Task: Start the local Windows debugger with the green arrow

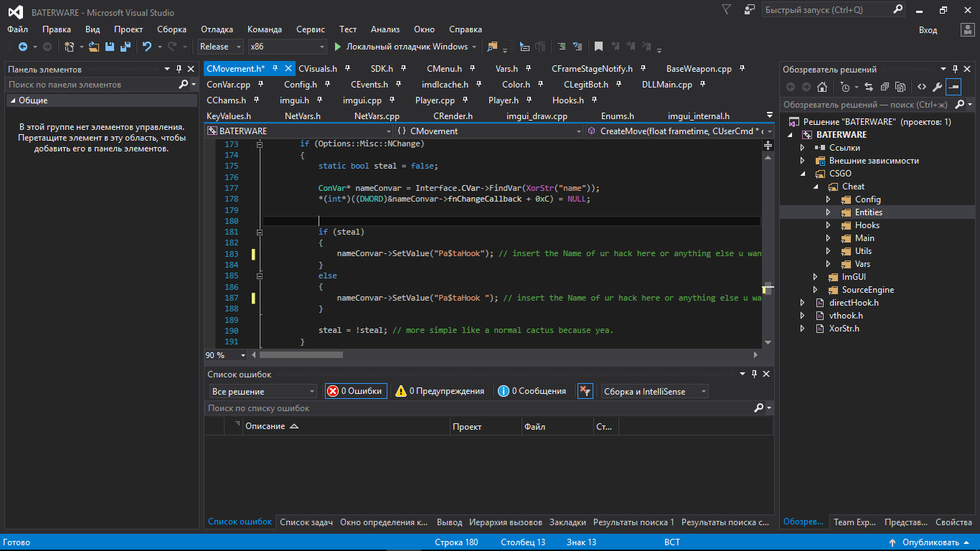Action: [338, 47]
